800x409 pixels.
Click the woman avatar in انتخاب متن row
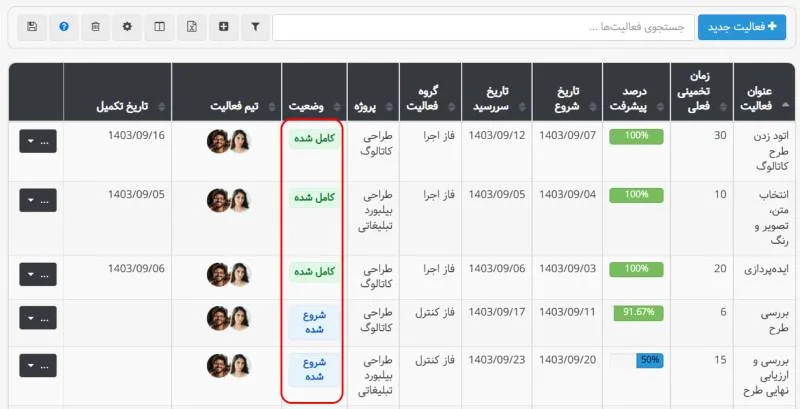tap(239, 200)
